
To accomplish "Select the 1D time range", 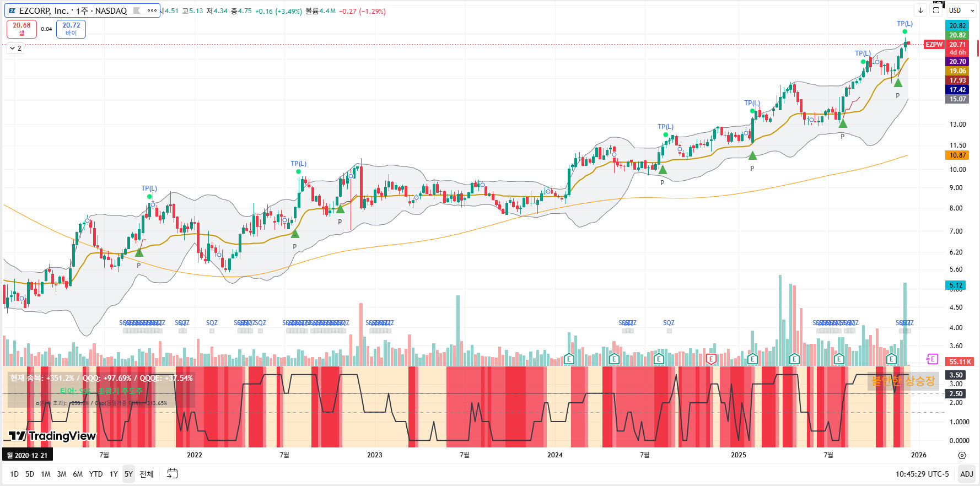I will coord(14,474).
